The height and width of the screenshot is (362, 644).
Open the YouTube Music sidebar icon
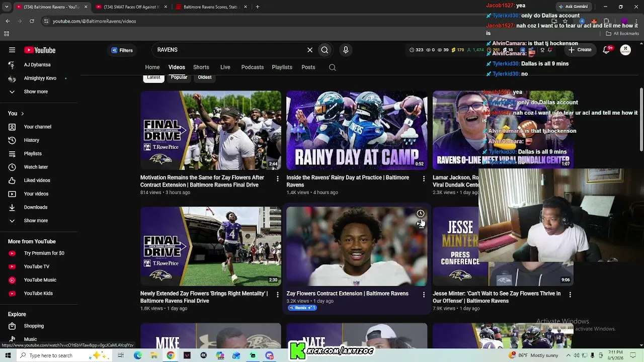click(12, 280)
